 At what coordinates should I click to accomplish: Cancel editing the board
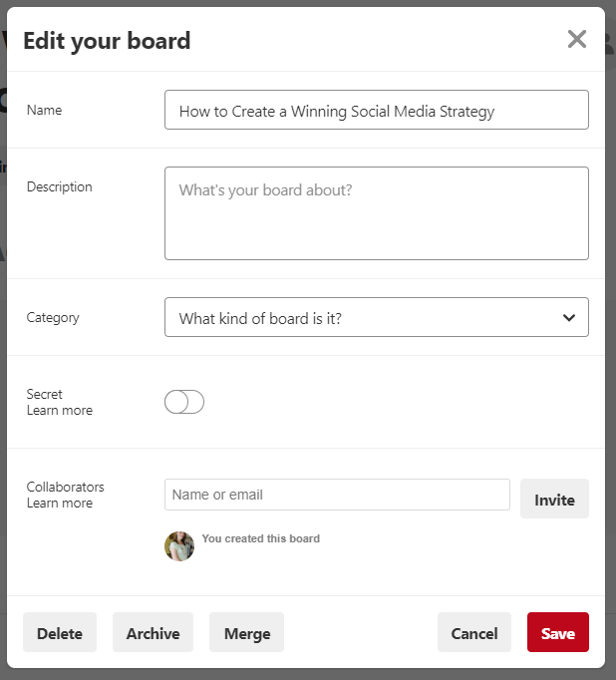click(473, 633)
